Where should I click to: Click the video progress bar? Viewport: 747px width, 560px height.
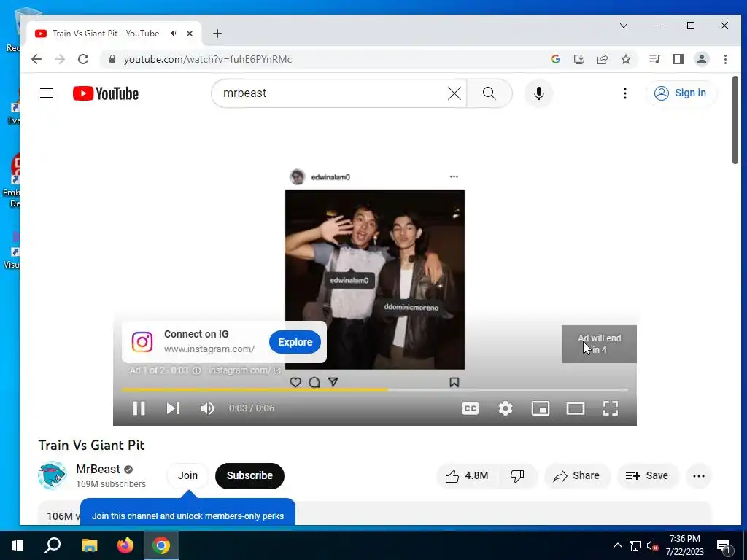(374, 389)
